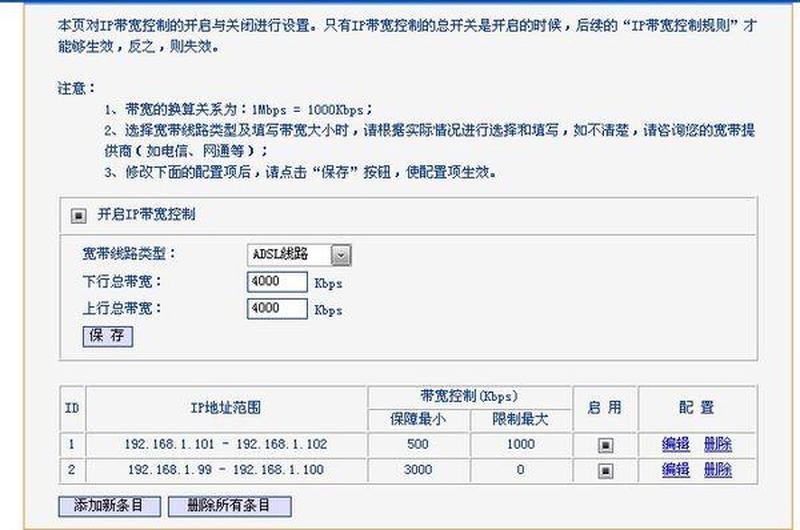The width and height of the screenshot is (800, 530).
Task: Click the 上行总带宽 input field
Action: (x=277, y=309)
